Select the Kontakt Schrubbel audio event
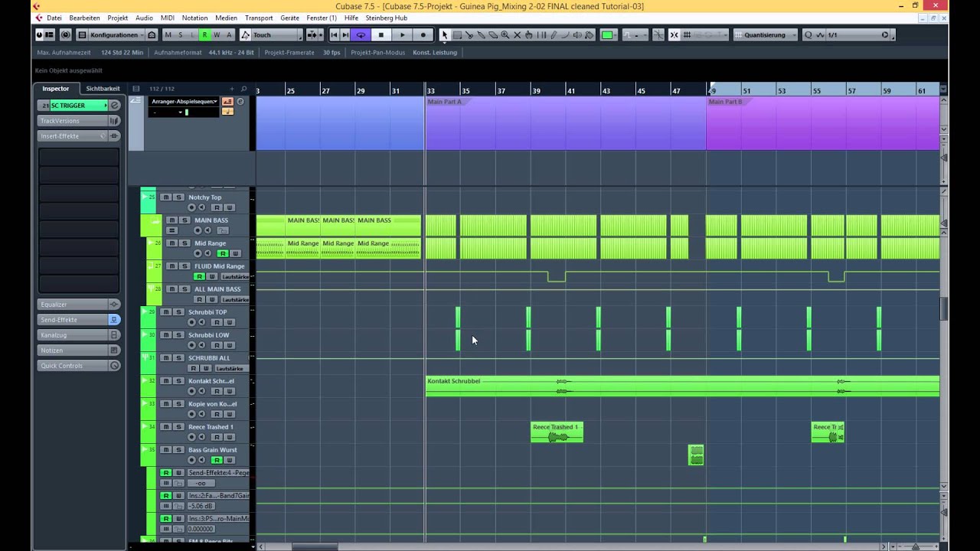The image size is (980, 551). click(x=683, y=386)
